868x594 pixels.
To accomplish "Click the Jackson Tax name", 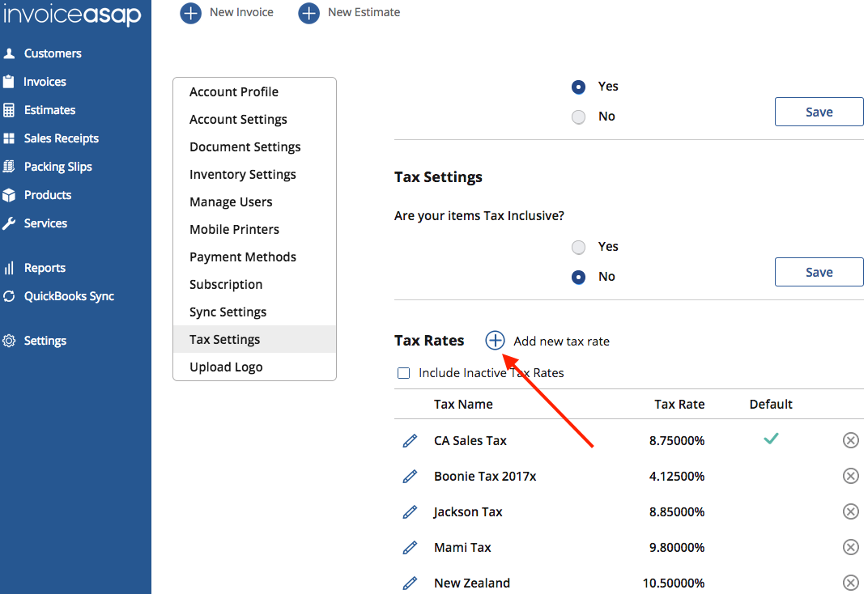I will pyautogui.click(x=468, y=512).
